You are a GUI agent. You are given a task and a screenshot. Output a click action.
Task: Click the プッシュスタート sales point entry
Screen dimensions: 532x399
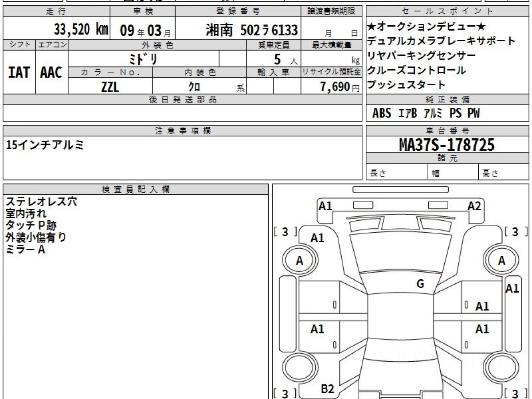(x=407, y=84)
